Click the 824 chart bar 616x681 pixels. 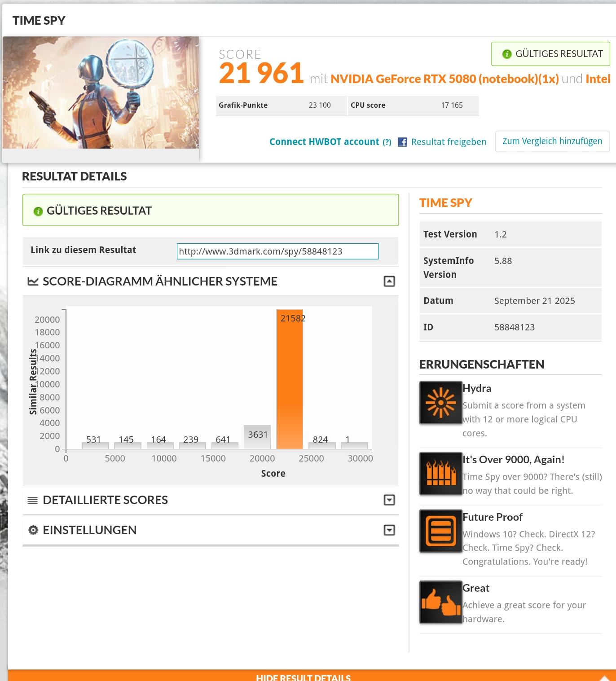[322, 445]
